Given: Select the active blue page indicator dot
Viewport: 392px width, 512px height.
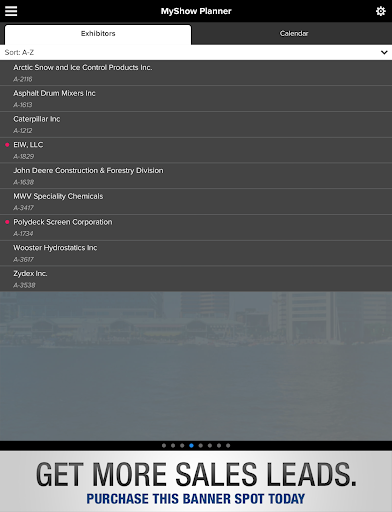Looking at the screenshot, I should coord(191,445).
